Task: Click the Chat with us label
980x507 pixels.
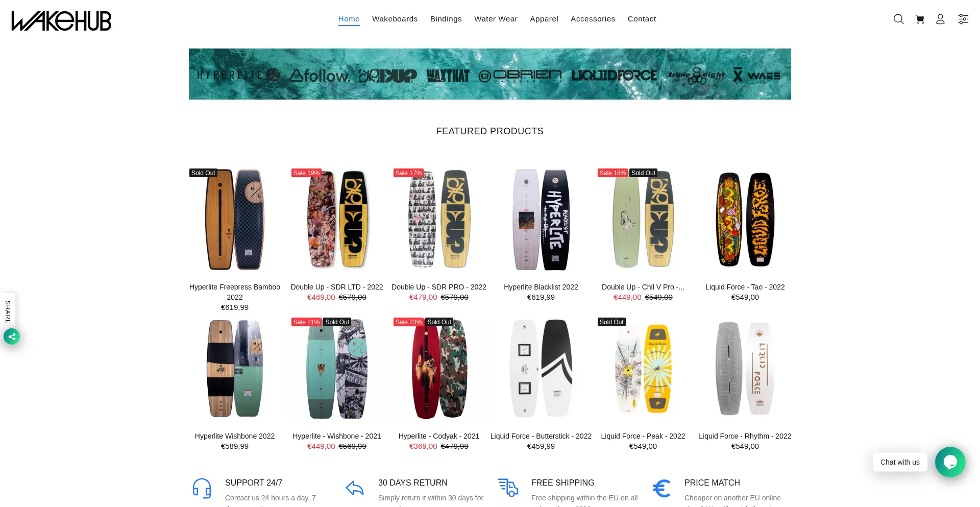Action: [900, 462]
